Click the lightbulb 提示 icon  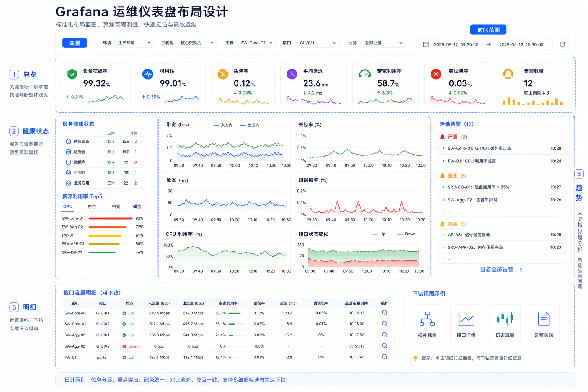[x=415, y=358]
